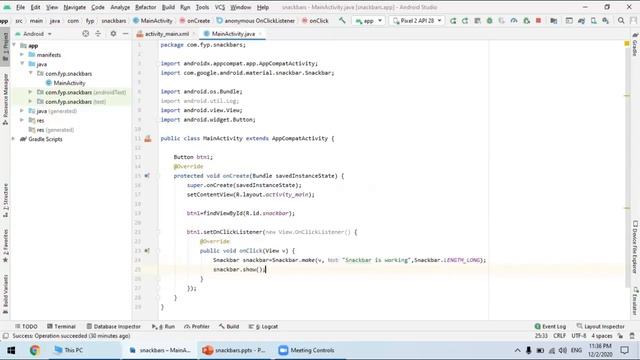The image size is (640, 360).
Task: Open the Edit menu
Action: [36, 7]
